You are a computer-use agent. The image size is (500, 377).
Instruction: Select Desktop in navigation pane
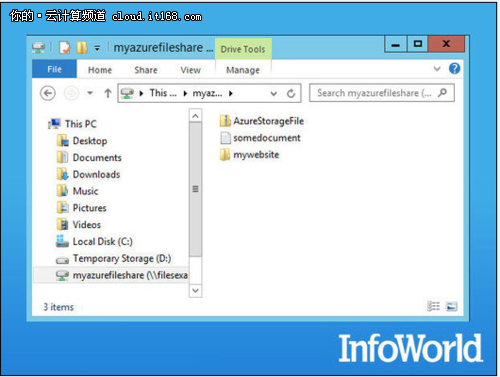click(x=90, y=141)
